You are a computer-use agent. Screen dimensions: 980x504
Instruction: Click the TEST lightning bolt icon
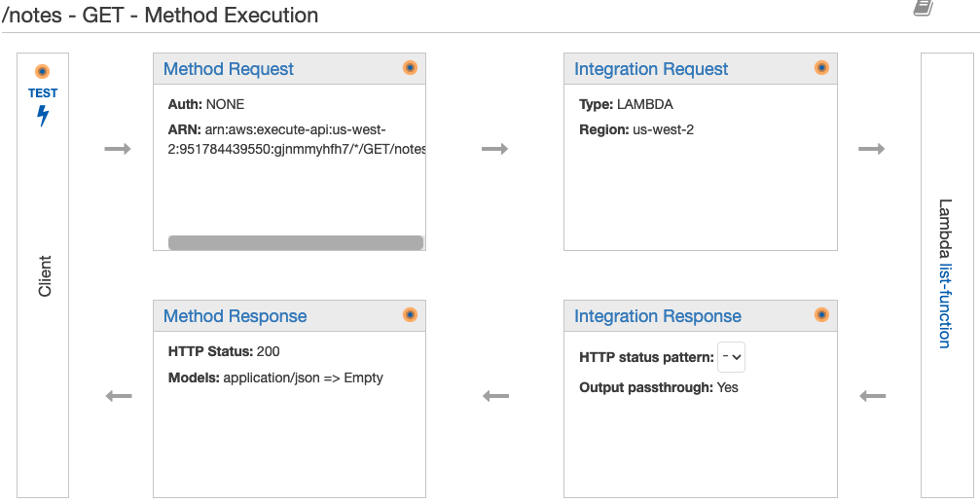[x=43, y=116]
